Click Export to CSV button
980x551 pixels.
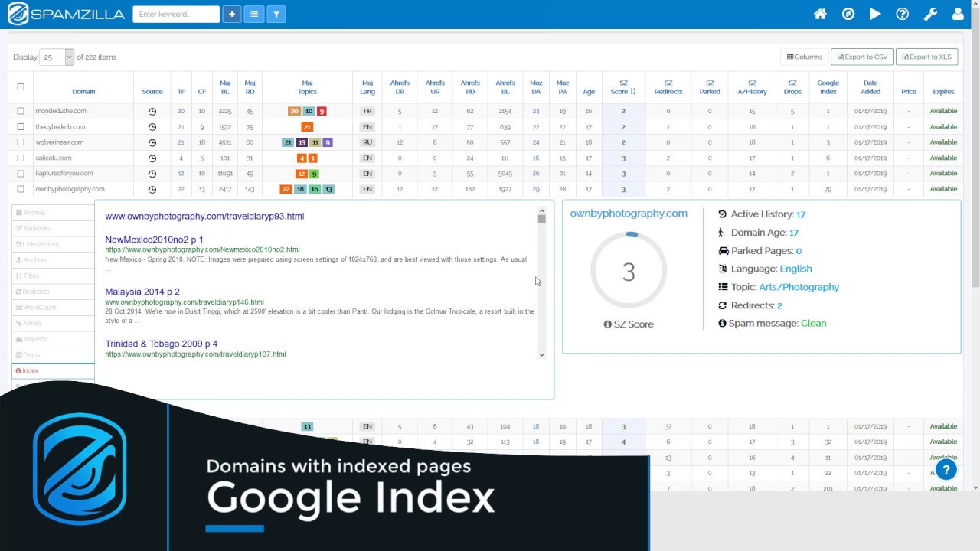pos(862,57)
